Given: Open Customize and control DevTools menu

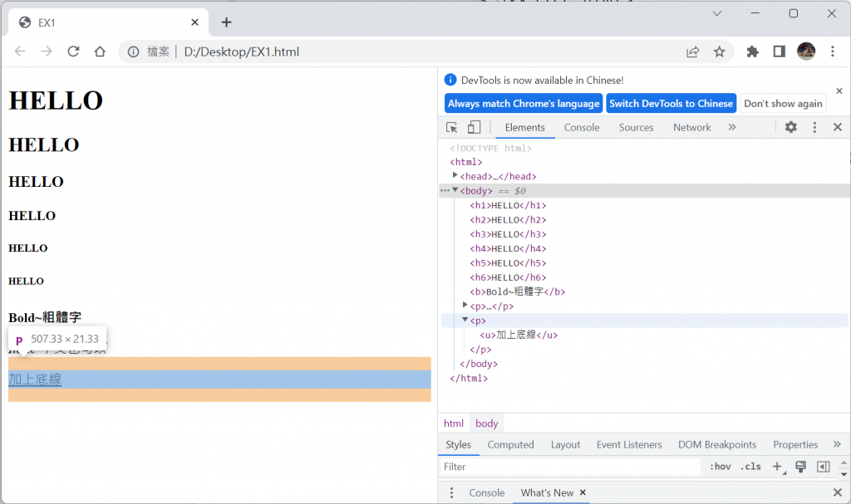Looking at the screenshot, I should [x=814, y=127].
